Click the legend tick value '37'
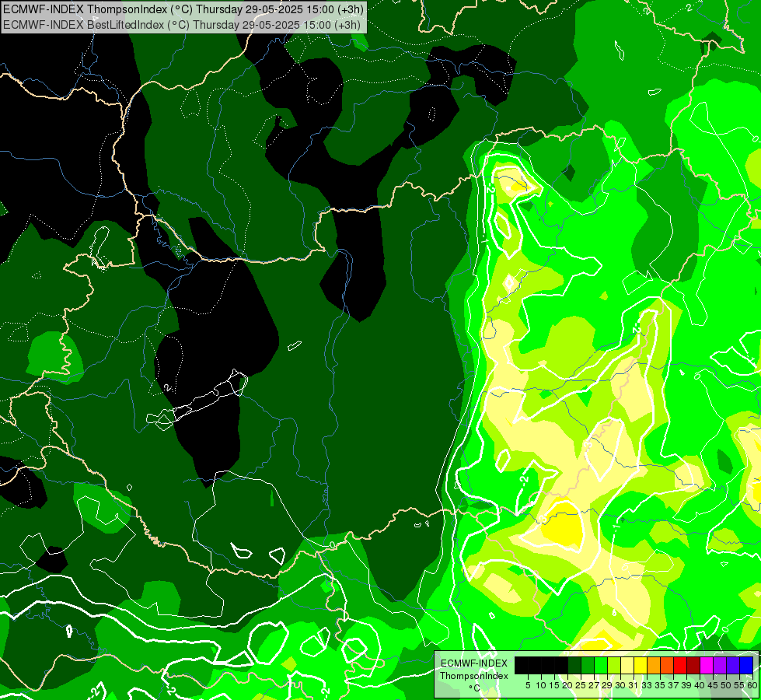Image resolution: width=761 pixels, height=700 pixels. [x=672, y=685]
